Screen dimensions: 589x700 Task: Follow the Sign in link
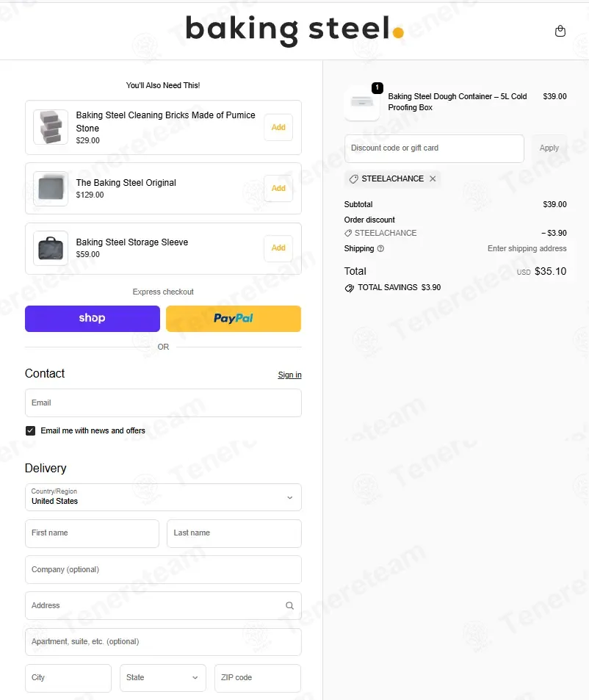coord(289,375)
